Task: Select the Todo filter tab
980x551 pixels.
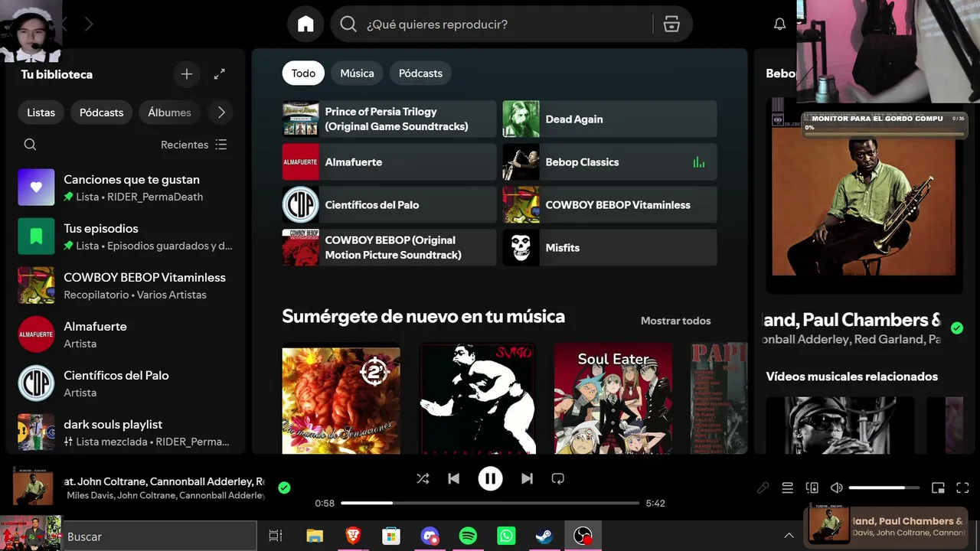Action: (x=303, y=73)
